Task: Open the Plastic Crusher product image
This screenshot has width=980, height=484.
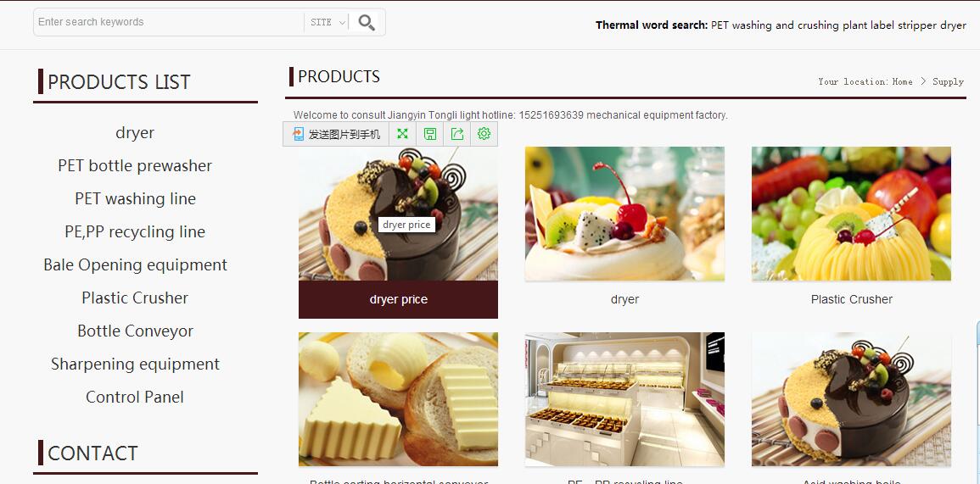Action: pyautogui.click(x=851, y=214)
